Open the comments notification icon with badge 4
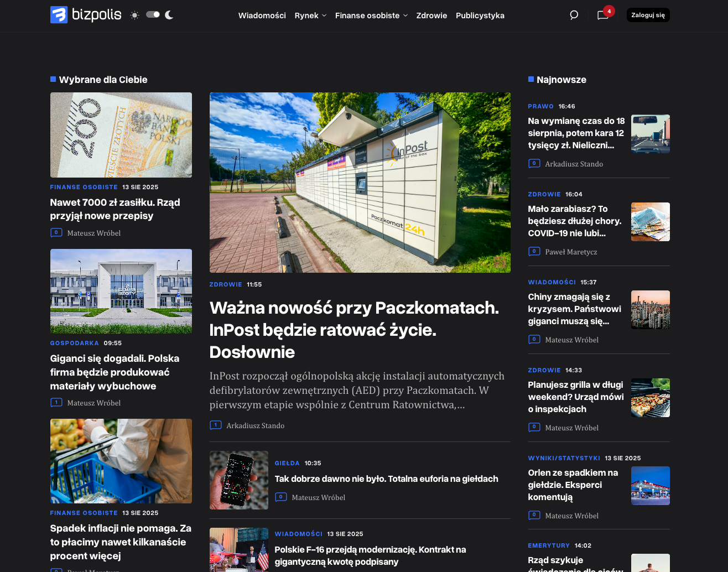Screen dimensions: 728x572 tap(604, 14)
